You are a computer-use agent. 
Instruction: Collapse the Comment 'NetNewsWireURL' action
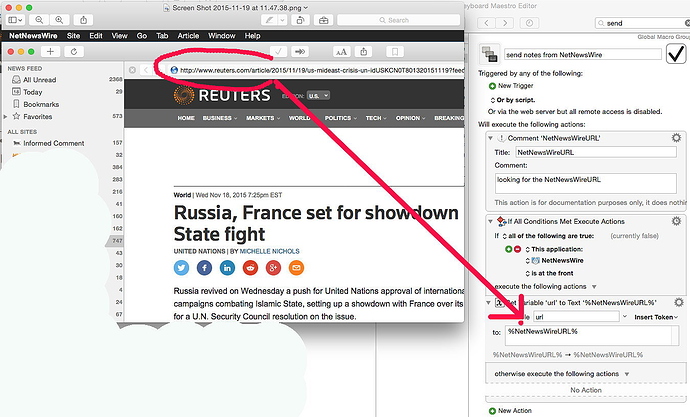pyautogui.click(x=490, y=138)
